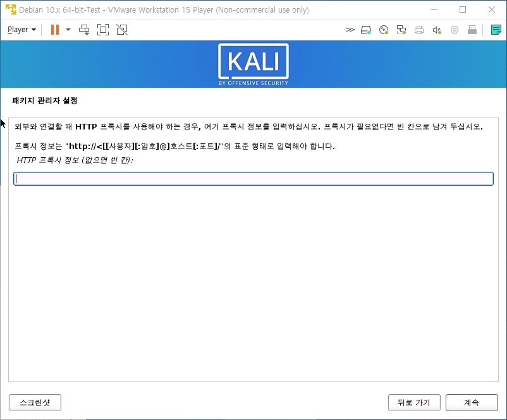Viewport: 507px width, 420px height.
Task: Open the USB device icon
Action: (x=472, y=30)
